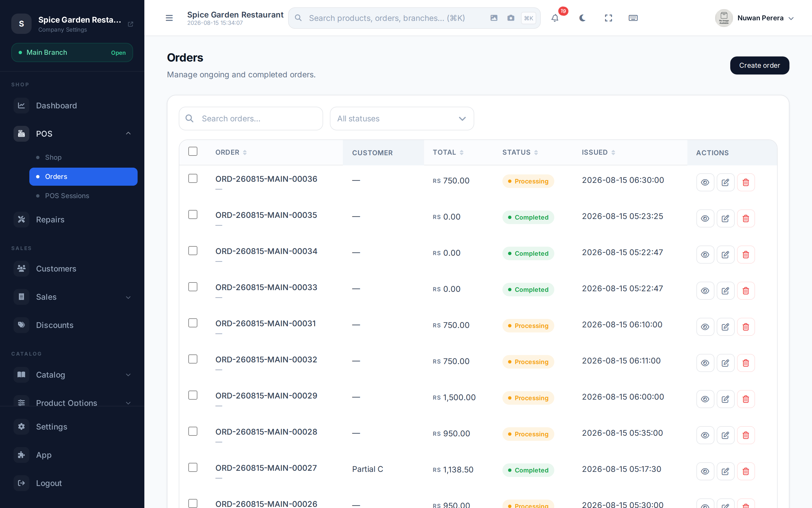Tick the checkbox for ORD-260815-MAIN-00029
This screenshot has width=812, height=508.
(193, 395)
